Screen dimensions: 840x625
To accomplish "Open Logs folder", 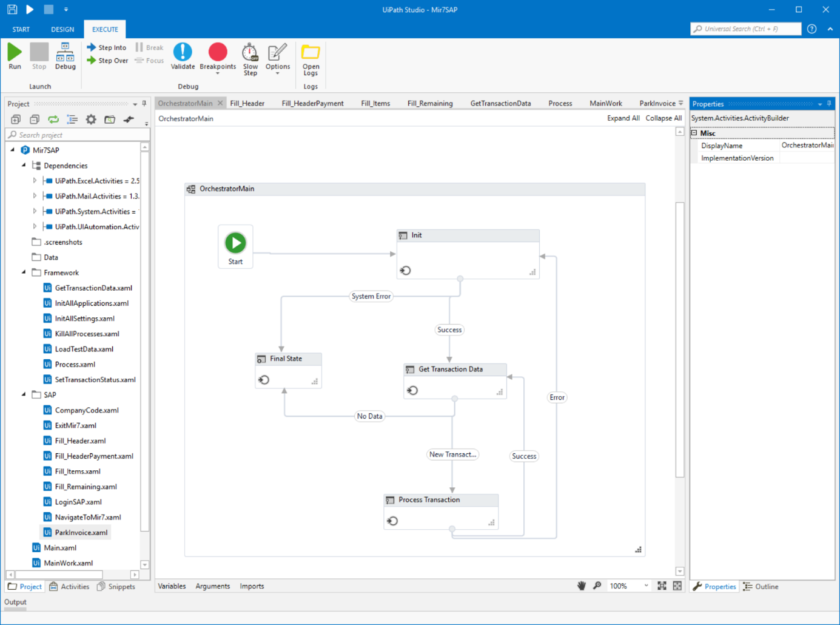I will [x=311, y=59].
